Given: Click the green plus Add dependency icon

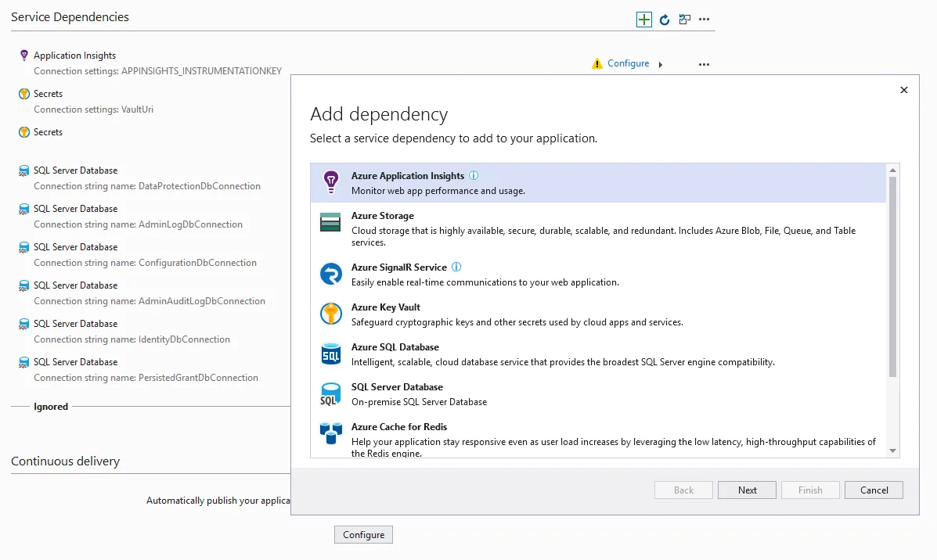Looking at the screenshot, I should [x=643, y=20].
